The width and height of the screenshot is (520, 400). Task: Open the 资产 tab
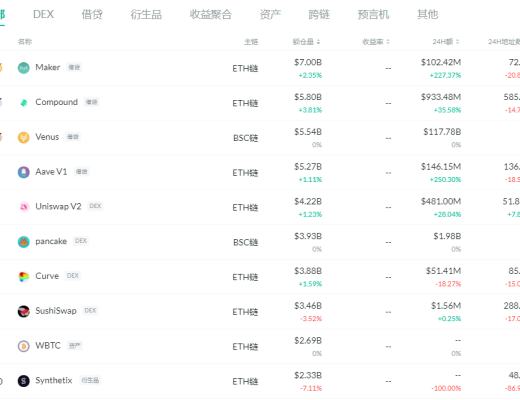(270, 14)
